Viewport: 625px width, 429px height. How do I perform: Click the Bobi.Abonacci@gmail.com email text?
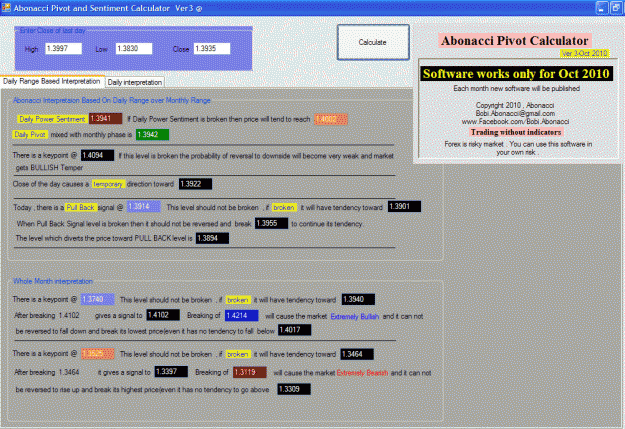point(515,114)
